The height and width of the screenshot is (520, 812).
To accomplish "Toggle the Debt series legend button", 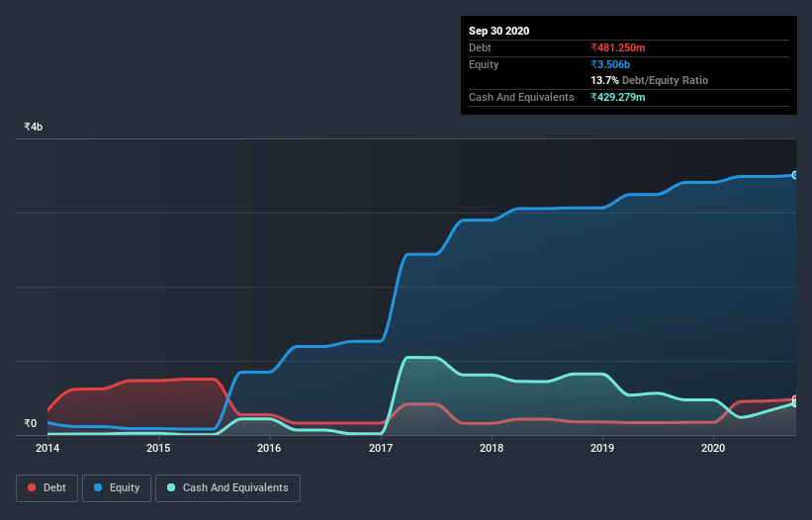I will click(x=47, y=488).
